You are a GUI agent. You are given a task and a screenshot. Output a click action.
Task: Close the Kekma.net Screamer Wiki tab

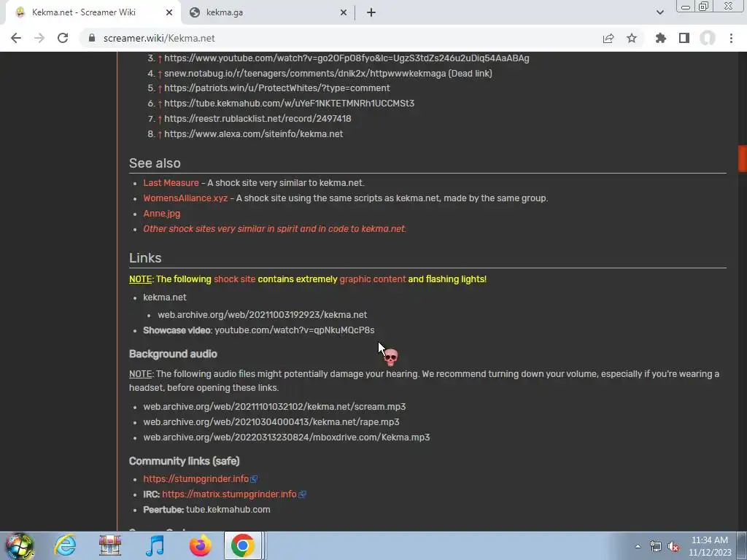tap(169, 12)
